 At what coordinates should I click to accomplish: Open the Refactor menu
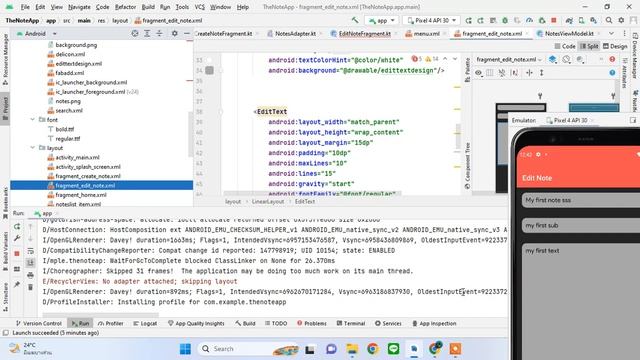[125, 7]
